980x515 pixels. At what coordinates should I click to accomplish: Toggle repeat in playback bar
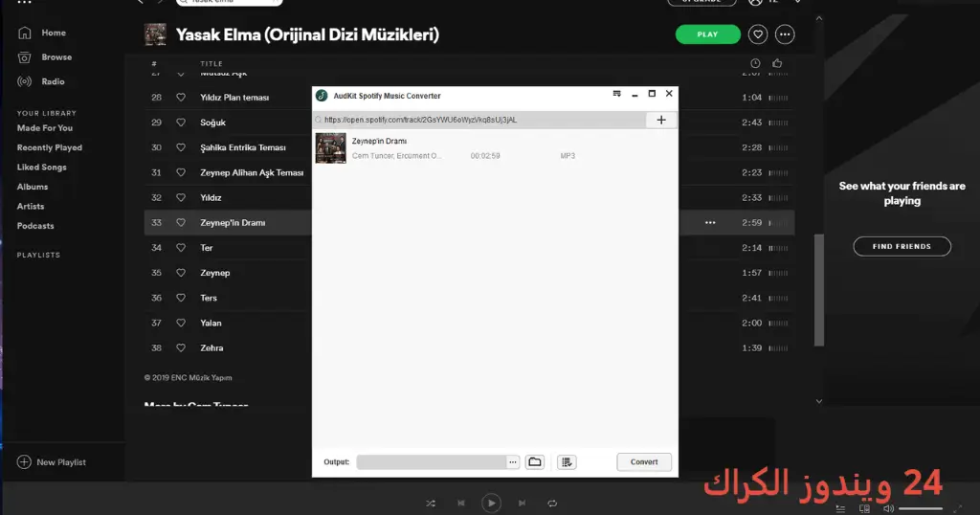[552, 504]
